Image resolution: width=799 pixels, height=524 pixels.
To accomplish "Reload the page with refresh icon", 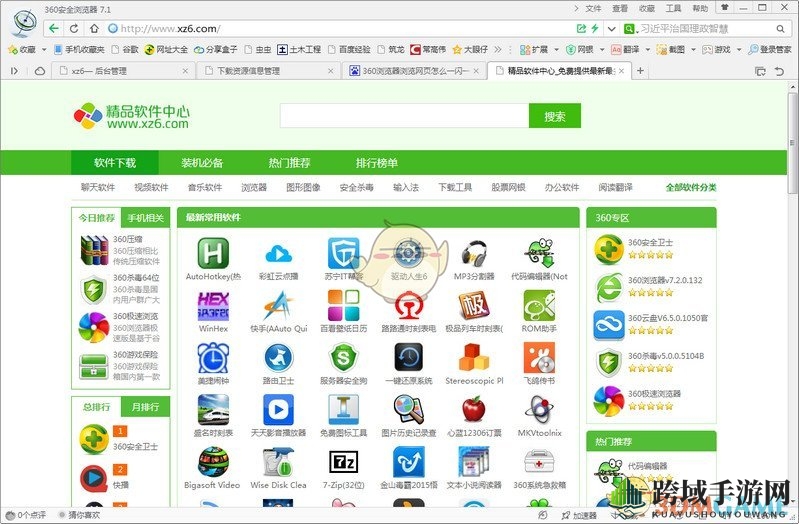I will tap(74, 29).
